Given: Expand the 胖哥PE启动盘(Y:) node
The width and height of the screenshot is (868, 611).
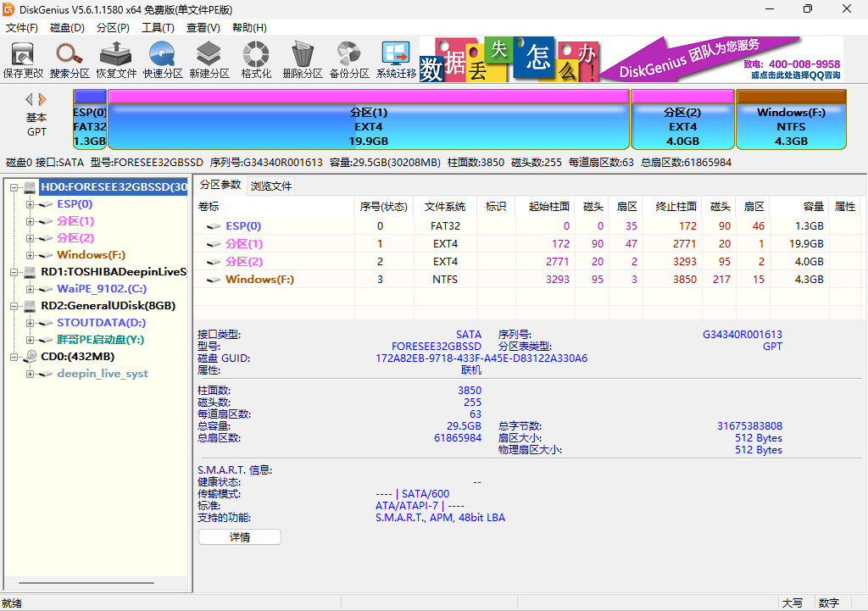Looking at the screenshot, I should pyautogui.click(x=30, y=340).
